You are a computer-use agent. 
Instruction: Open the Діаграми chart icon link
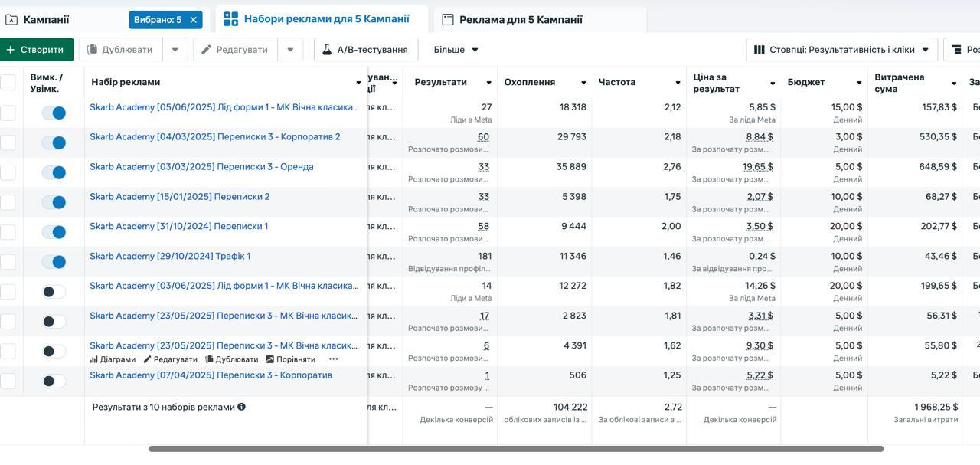[x=113, y=359]
